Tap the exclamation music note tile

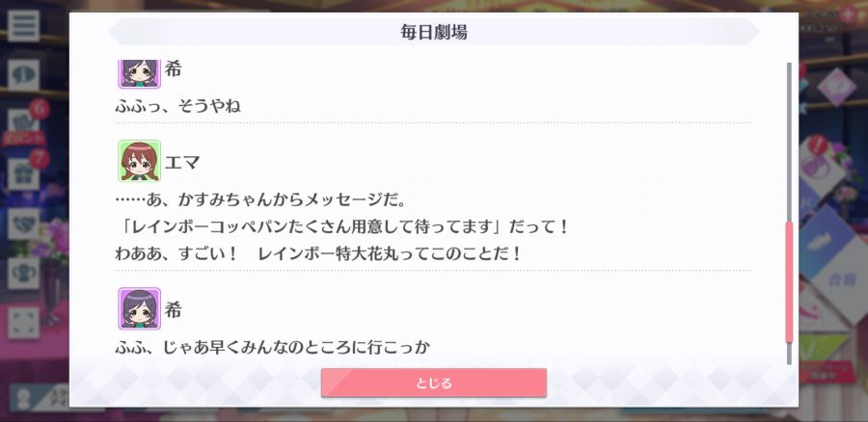coord(824,163)
